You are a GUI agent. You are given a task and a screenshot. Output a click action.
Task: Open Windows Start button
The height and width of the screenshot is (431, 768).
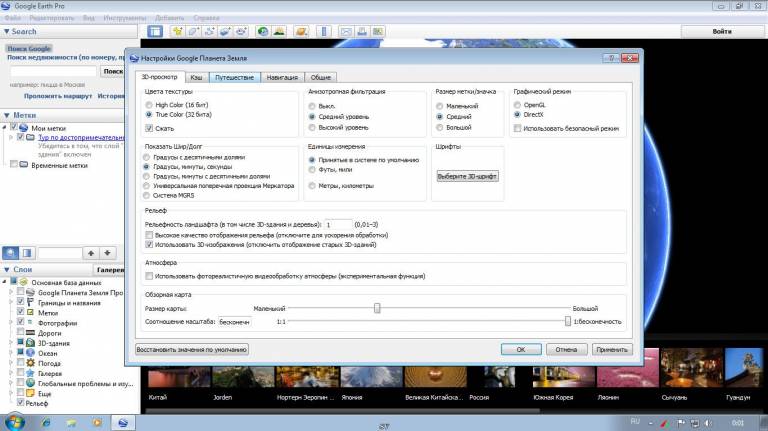(x=14, y=421)
